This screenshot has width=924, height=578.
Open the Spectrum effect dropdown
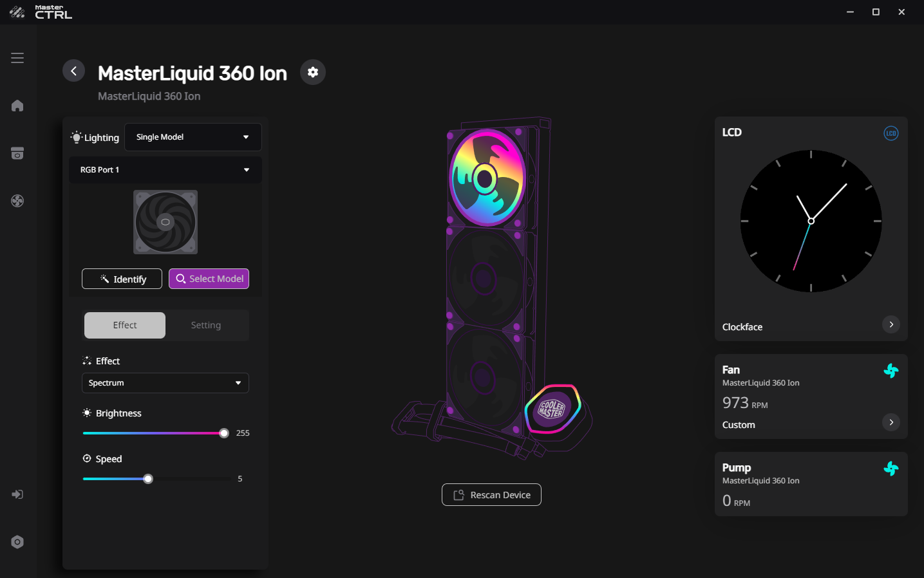click(x=165, y=383)
